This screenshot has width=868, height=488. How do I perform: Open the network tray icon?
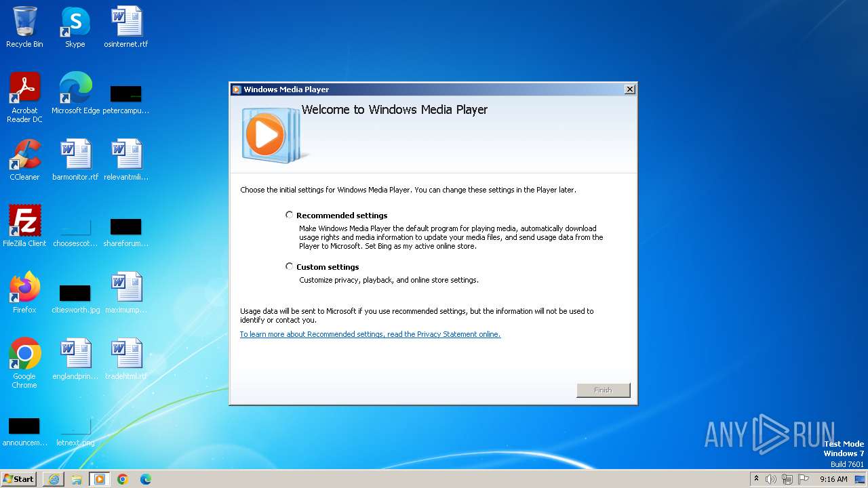pyautogui.click(x=787, y=479)
